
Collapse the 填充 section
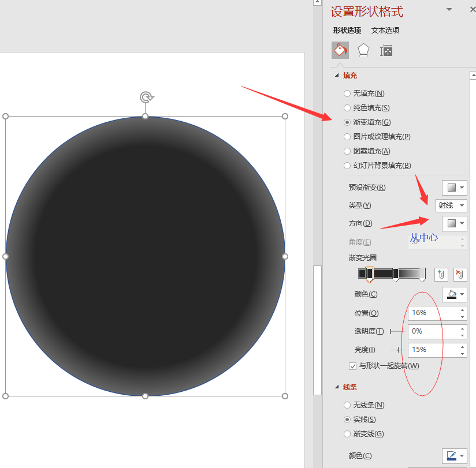[x=337, y=75]
